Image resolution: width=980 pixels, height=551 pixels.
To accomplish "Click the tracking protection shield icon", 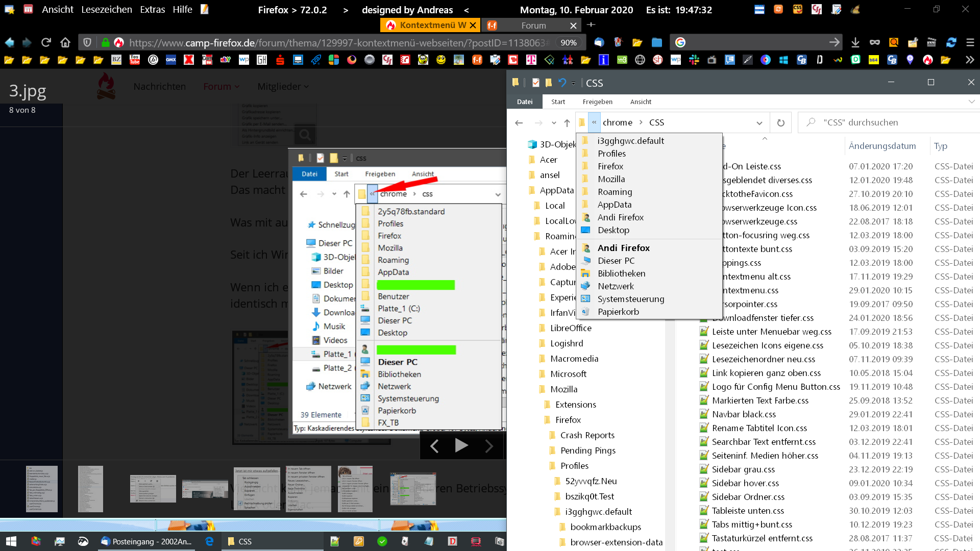I will [x=87, y=42].
